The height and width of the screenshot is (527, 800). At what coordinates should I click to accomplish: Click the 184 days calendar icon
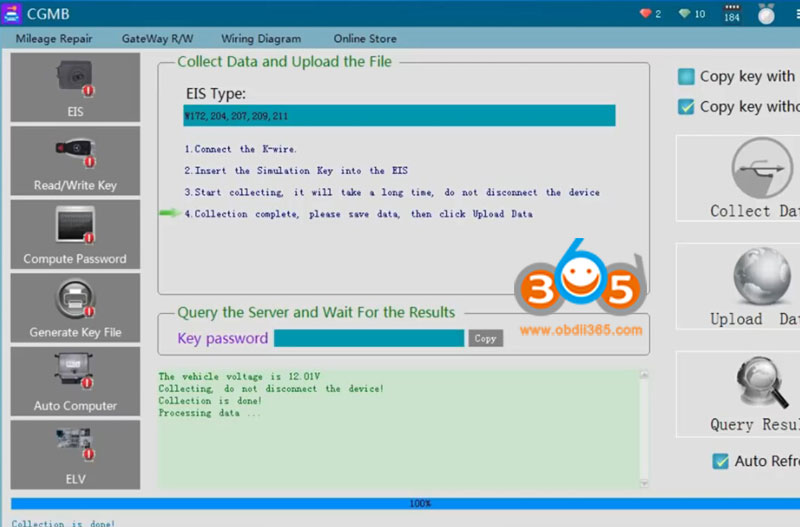731,14
